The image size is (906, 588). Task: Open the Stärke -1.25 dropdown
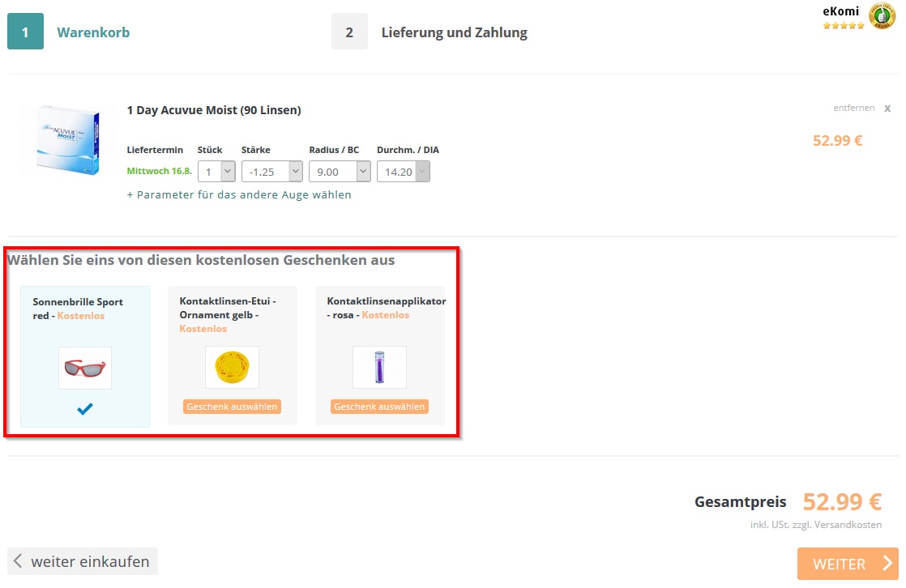271,172
